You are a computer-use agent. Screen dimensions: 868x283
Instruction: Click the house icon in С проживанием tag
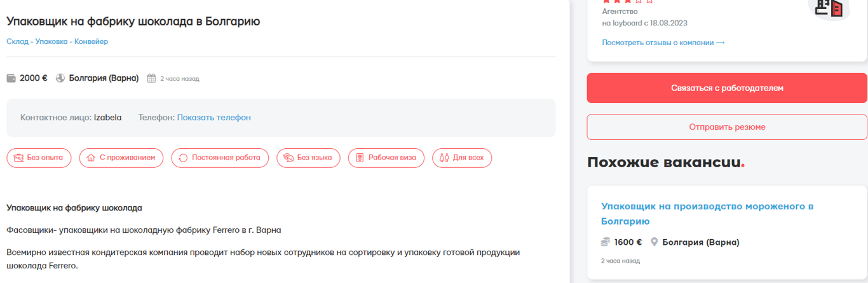click(x=91, y=158)
